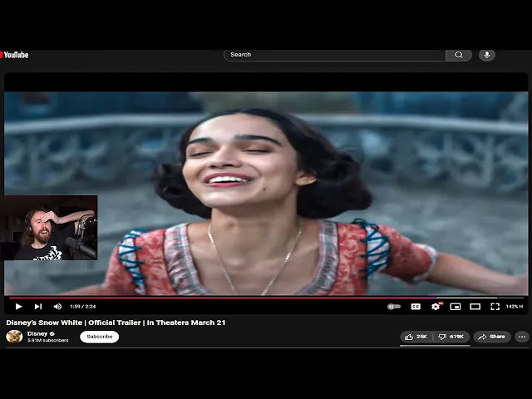Toggle closed captions (CC)
Screen dimensions: 532x399
(416, 307)
